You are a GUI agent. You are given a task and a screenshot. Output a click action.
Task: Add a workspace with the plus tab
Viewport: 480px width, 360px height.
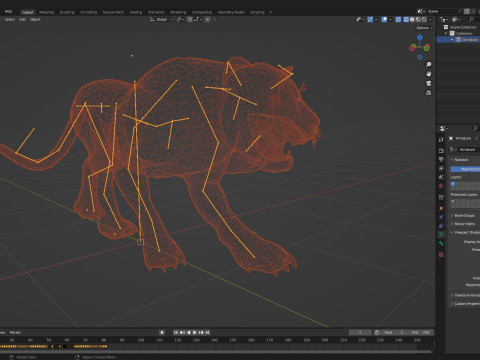pos(270,12)
